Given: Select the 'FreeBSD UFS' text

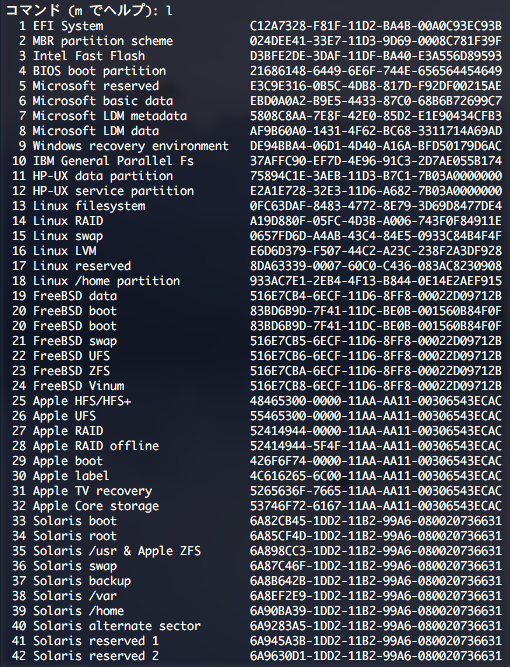Looking at the screenshot, I should tap(71, 356).
